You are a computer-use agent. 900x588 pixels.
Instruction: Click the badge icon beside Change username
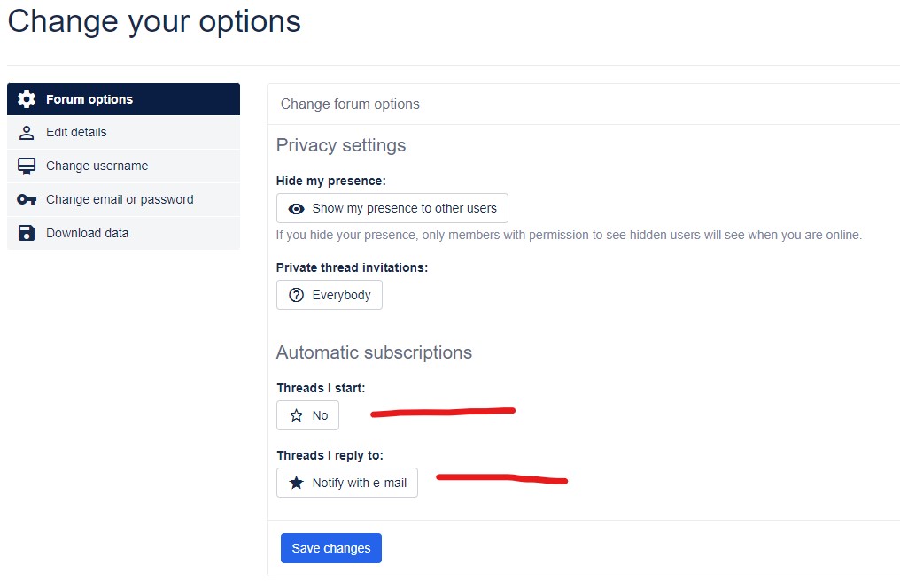[27, 166]
